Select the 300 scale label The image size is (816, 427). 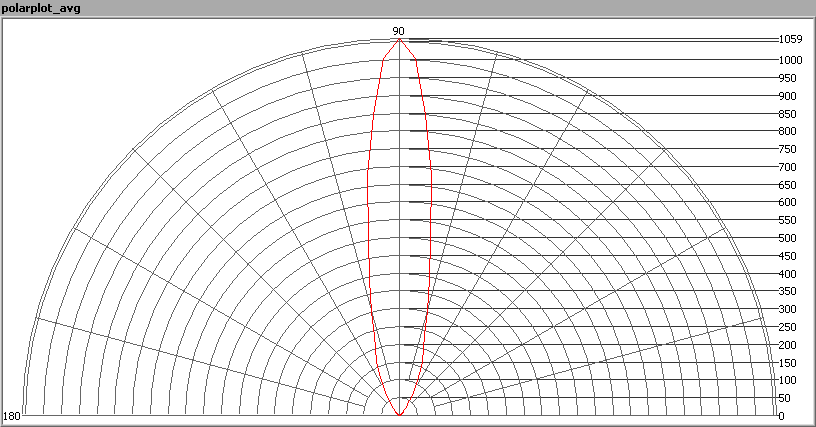click(x=788, y=309)
